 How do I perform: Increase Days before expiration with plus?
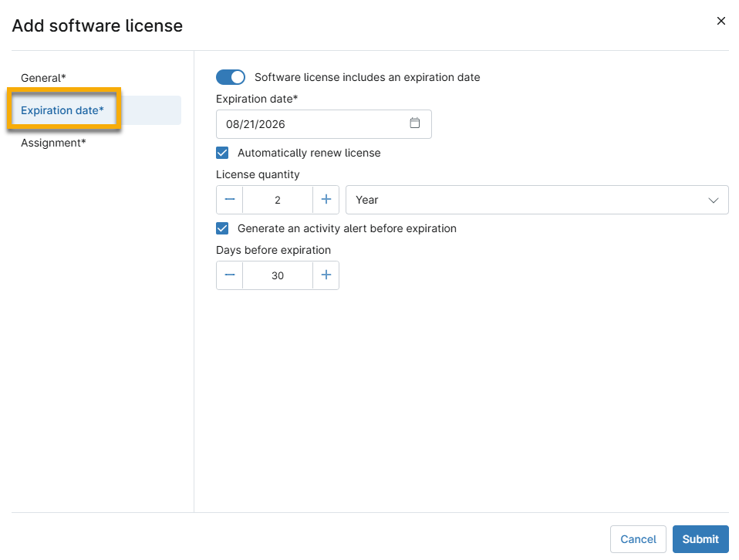coord(326,275)
